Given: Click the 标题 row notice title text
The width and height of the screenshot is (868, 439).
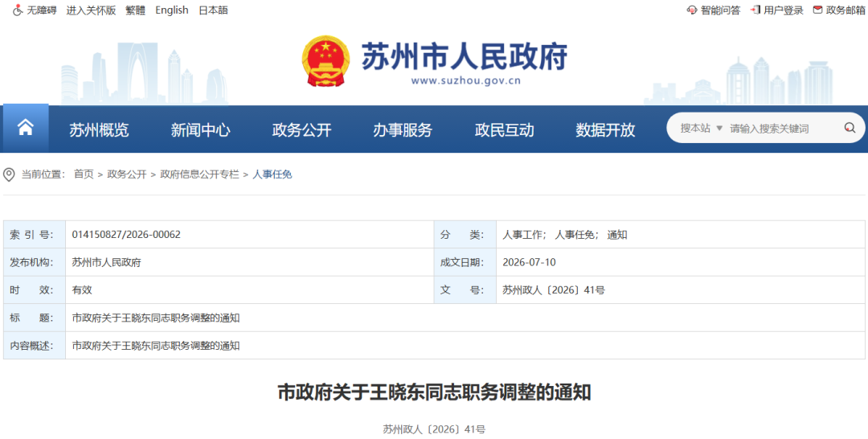Looking at the screenshot, I should tap(156, 318).
